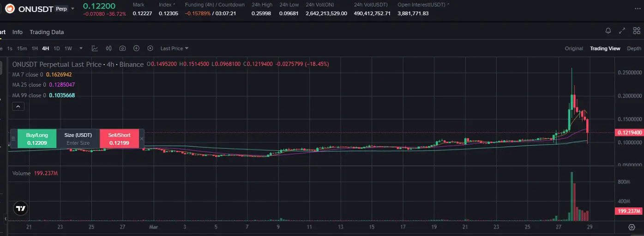The width and height of the screenshot is (644, 236).
Task: Select the Depth chart view
Action: (x=634, y=48)
